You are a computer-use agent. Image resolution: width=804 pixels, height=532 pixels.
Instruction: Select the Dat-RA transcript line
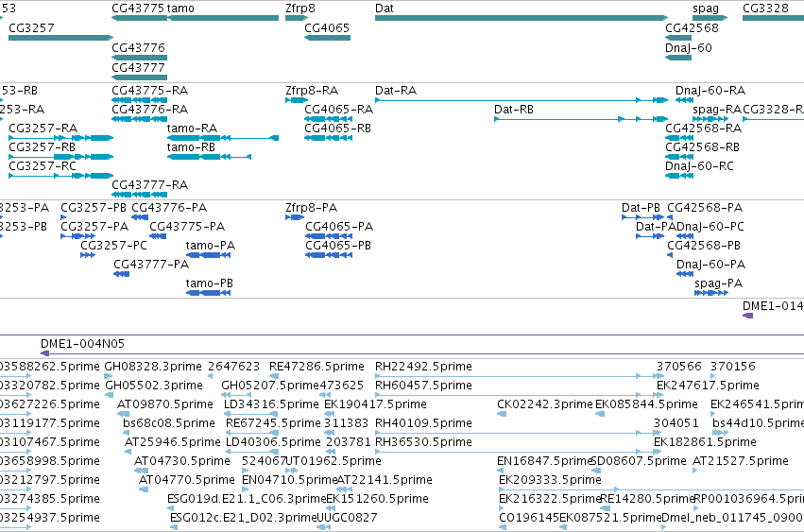(522, 100)
